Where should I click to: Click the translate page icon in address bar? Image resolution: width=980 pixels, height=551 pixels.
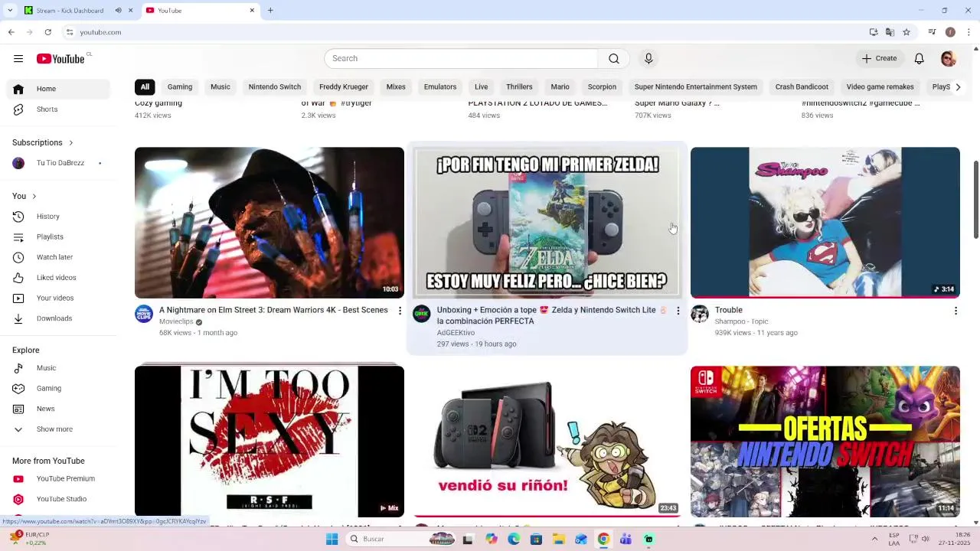(890, 32)
